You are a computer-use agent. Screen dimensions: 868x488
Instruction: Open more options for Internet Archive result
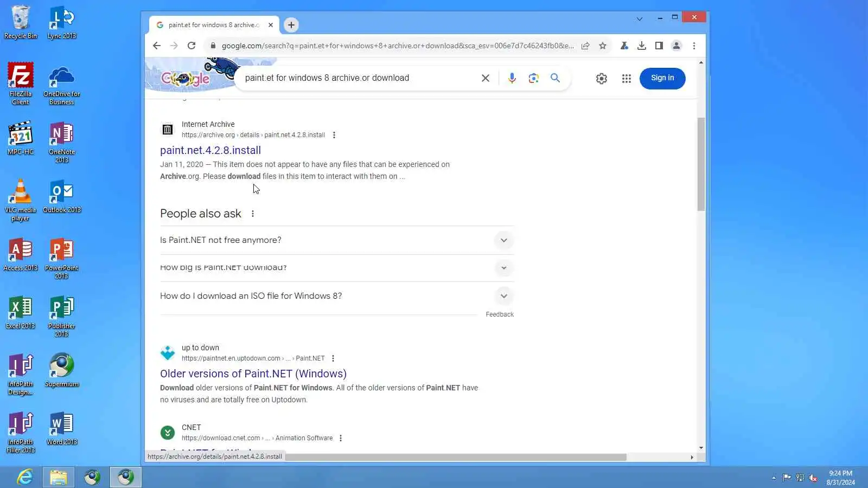click(334, 135)
